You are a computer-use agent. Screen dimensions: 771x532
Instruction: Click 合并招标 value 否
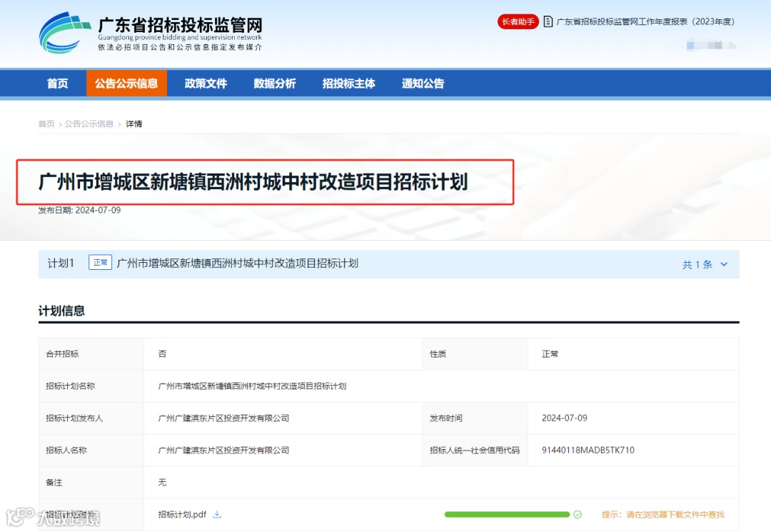(x=162, y=354)
